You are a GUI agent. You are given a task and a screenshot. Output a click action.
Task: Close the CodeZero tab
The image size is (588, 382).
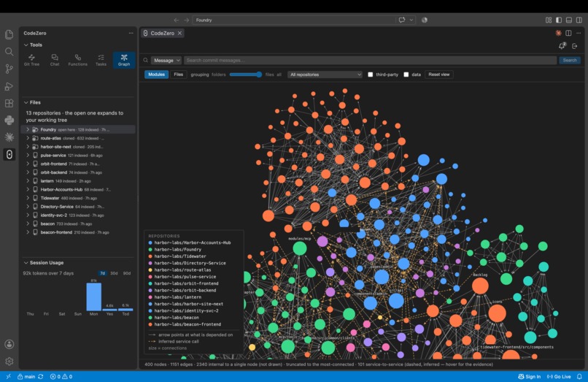[x=180, y=33]
